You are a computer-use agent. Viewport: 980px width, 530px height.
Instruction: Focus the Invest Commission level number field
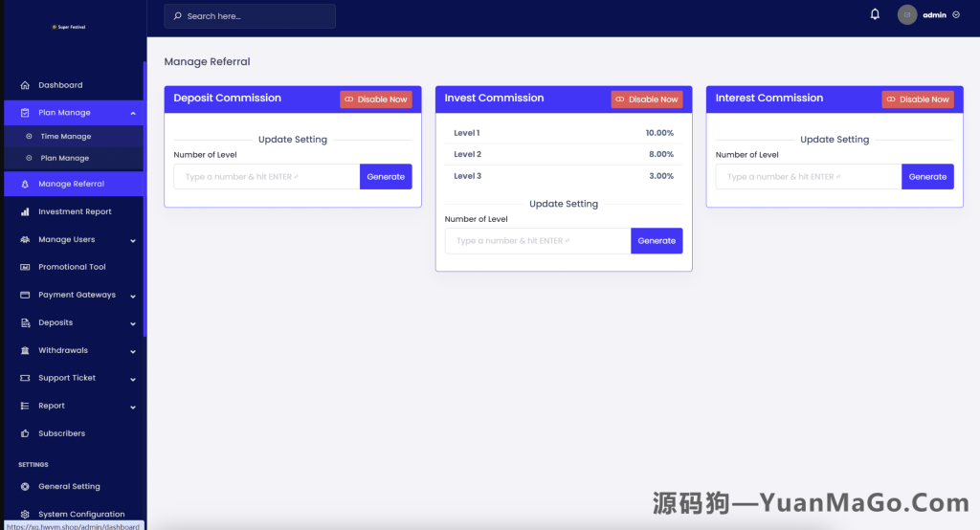click(538, 241)
